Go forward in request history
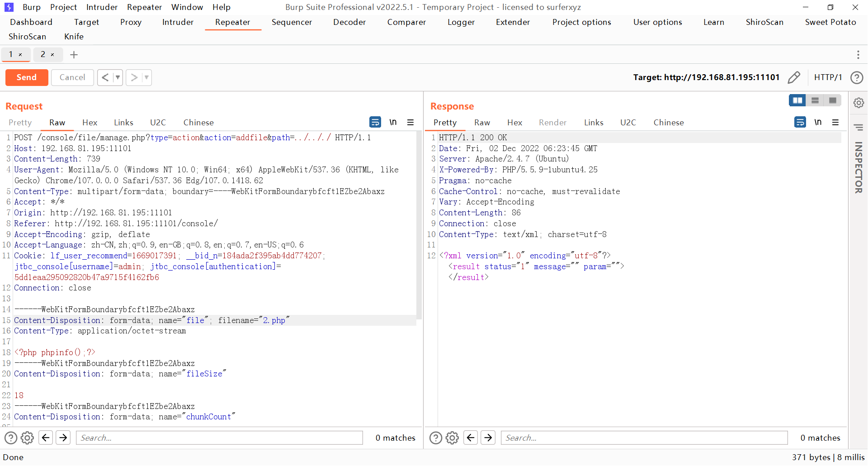 pyautogui.click(x=134, y=77)
